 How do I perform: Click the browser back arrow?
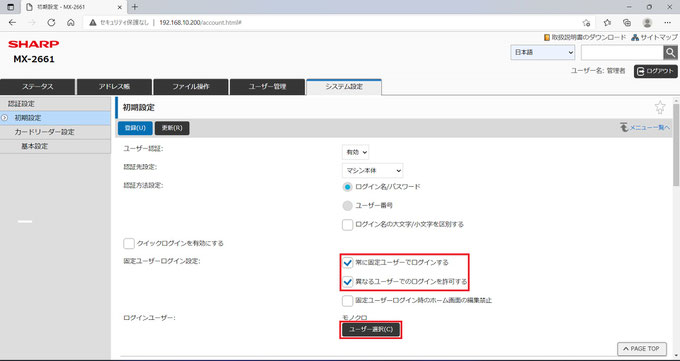click(x=12, y=23)
